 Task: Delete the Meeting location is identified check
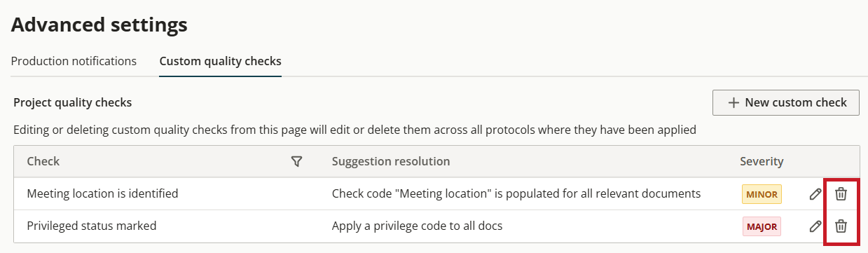[841, 194]
